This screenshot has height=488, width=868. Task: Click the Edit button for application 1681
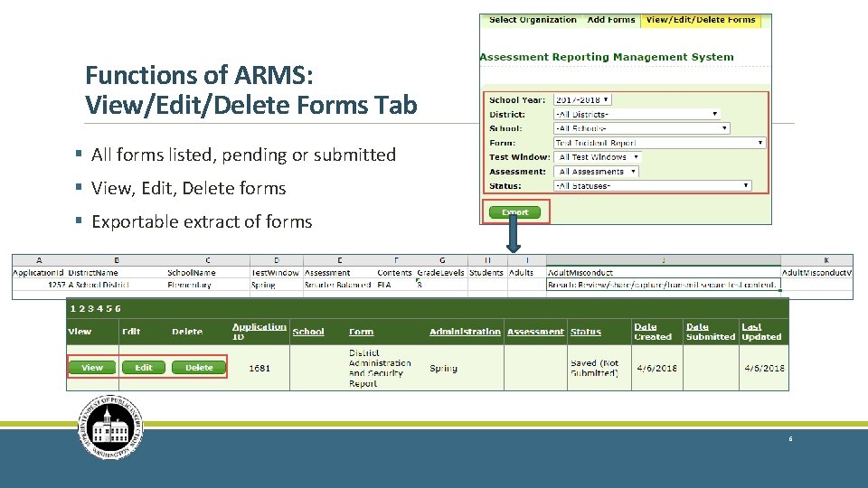click(x=144, y=368)
